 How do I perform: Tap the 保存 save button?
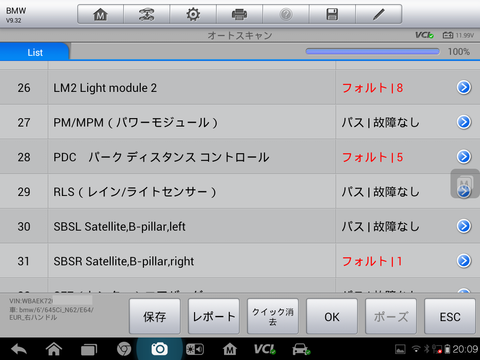tap(155, 316)
